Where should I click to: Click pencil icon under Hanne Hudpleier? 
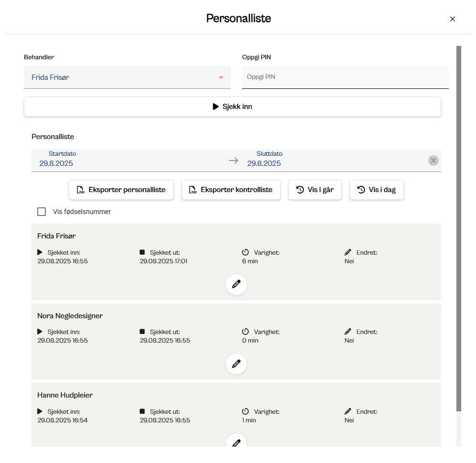pyautogui.click(x=236, y=442)
